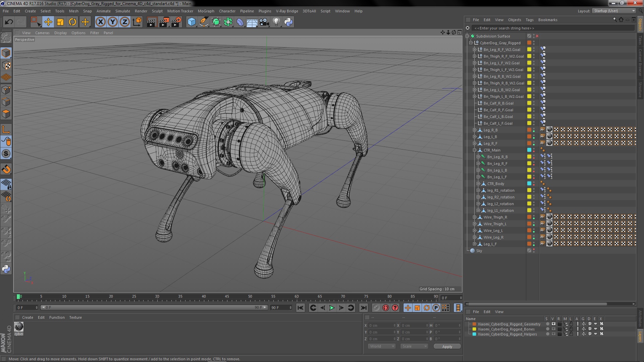Toggle X axis lock
Viewport: 644px width, 362px height.
pyautogui.click(x=100, y=22)
